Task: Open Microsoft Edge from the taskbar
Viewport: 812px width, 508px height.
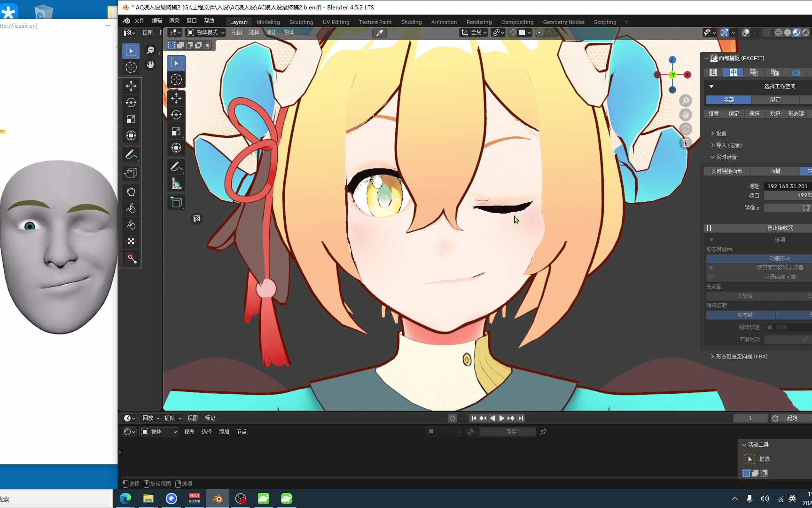Action: click(x=125, y=499)
